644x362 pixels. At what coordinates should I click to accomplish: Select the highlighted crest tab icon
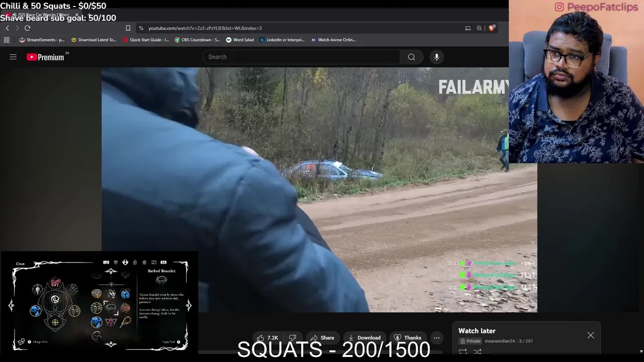pyautogui.click(x=125, y=262)
